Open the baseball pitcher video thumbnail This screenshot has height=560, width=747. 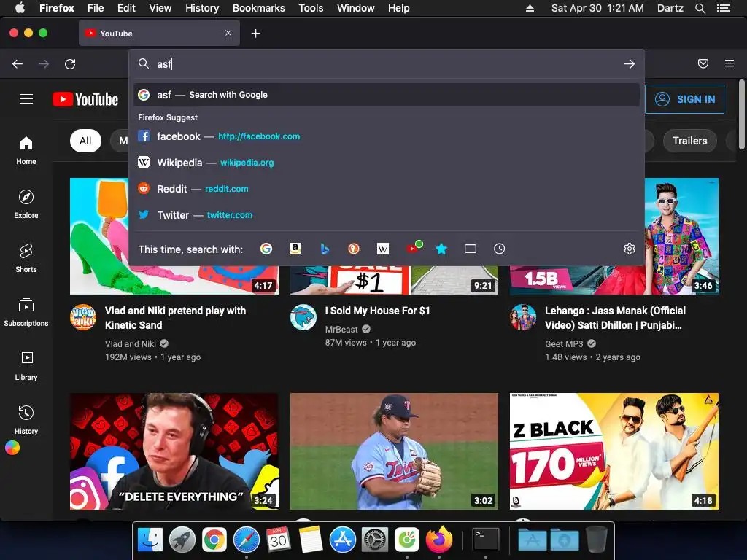click(394, 451)
